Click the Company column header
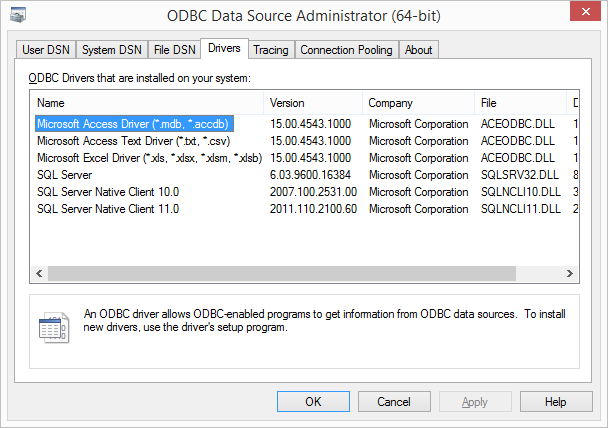This screenshot has height=428, width=608. [x=418, y=103]
